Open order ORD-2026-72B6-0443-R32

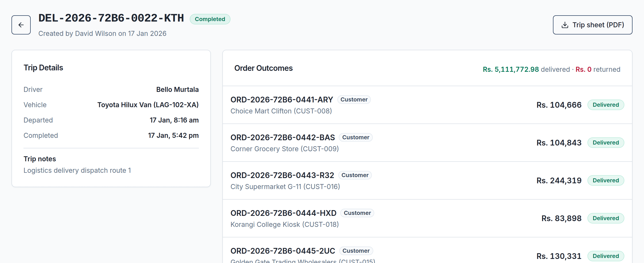(282, 175)
